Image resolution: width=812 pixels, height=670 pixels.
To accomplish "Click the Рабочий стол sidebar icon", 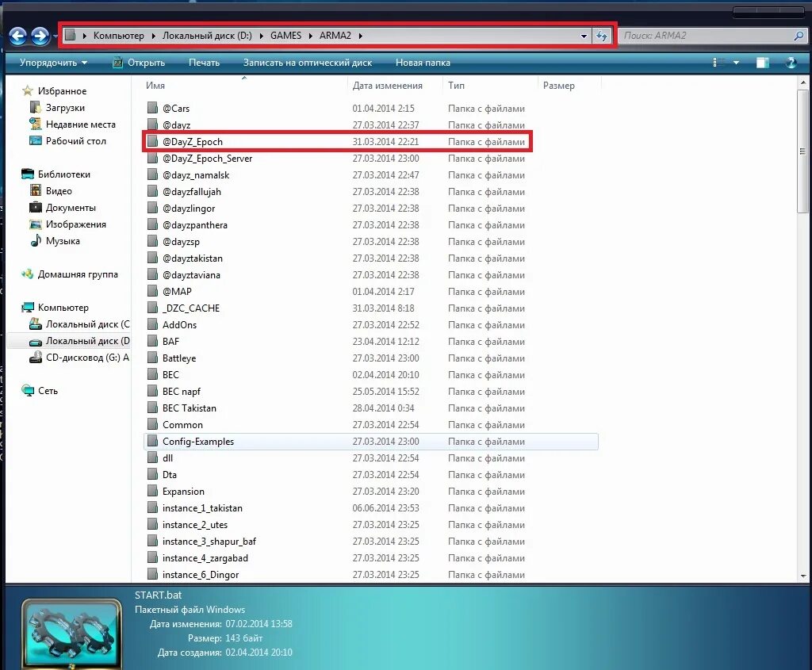I will pyautogui.click(x=35, y=140).
